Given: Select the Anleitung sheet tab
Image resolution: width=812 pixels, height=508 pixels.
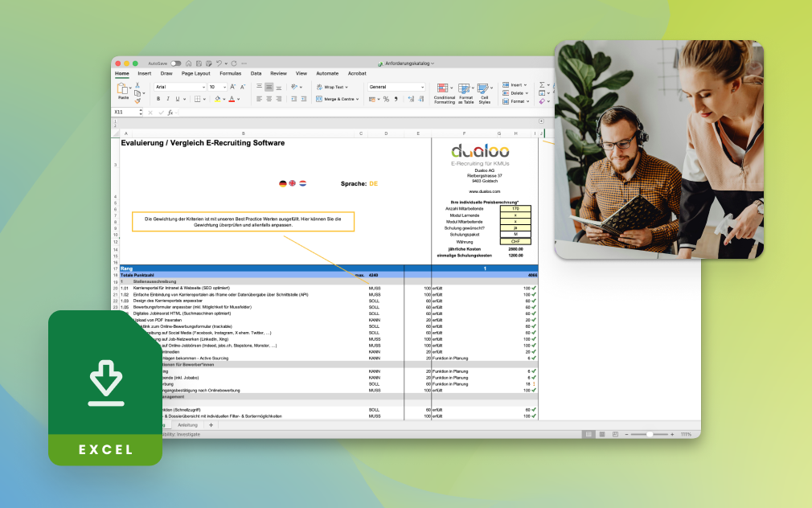Looking at the screenshot, I should [x=187, y=425].
